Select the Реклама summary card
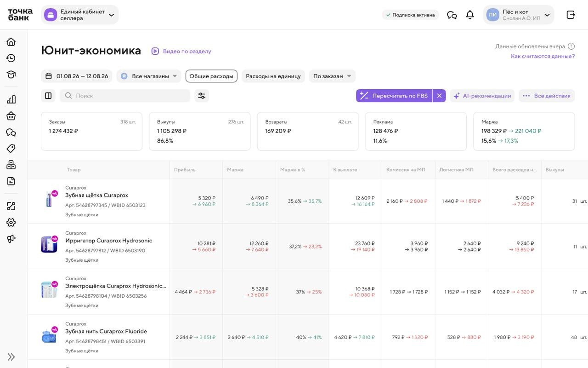This screenshot has height=368, width=588. (x=416, y=132)
